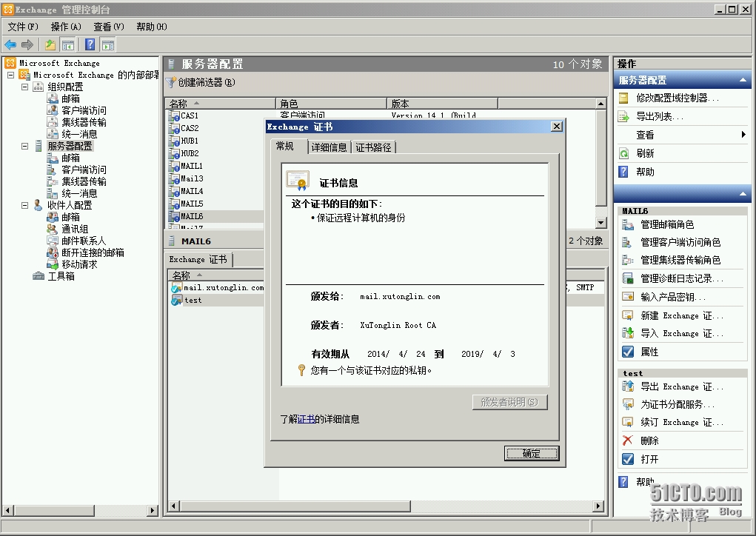
Task: Open the 查看(V) menu
Action: pyautogui.click(x=109, y=27)
